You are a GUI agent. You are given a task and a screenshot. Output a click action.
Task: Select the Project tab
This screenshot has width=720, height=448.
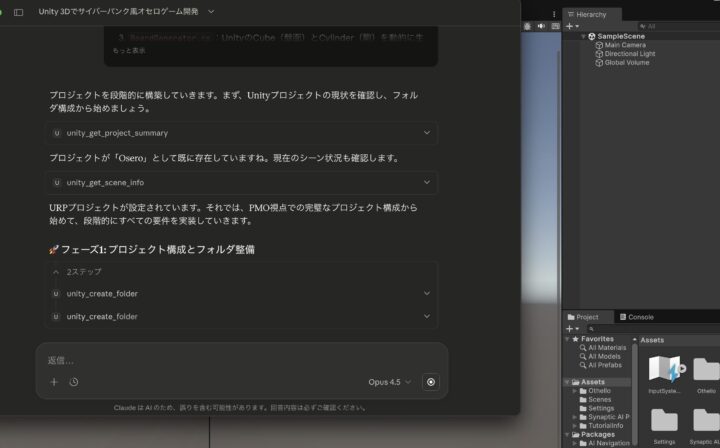click(x=587, y=317)
